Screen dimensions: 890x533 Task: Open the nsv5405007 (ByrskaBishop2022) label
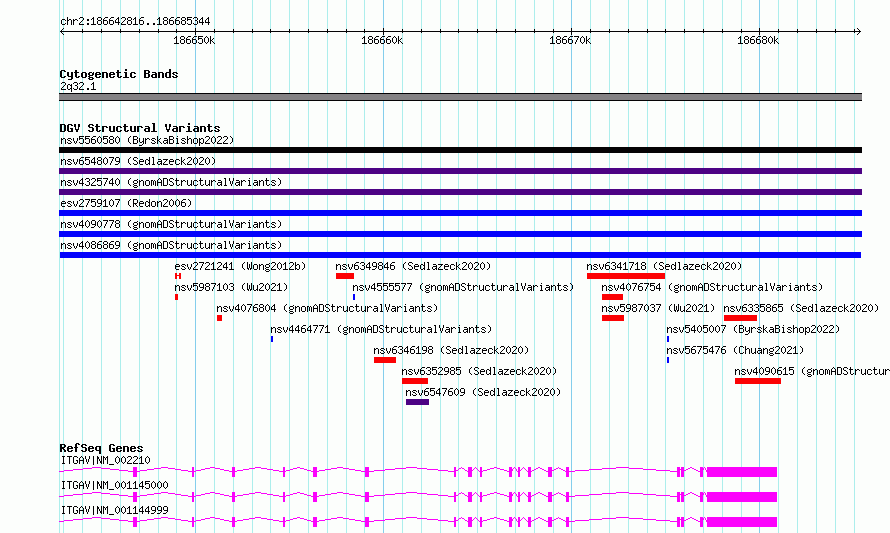pos(753,329)
